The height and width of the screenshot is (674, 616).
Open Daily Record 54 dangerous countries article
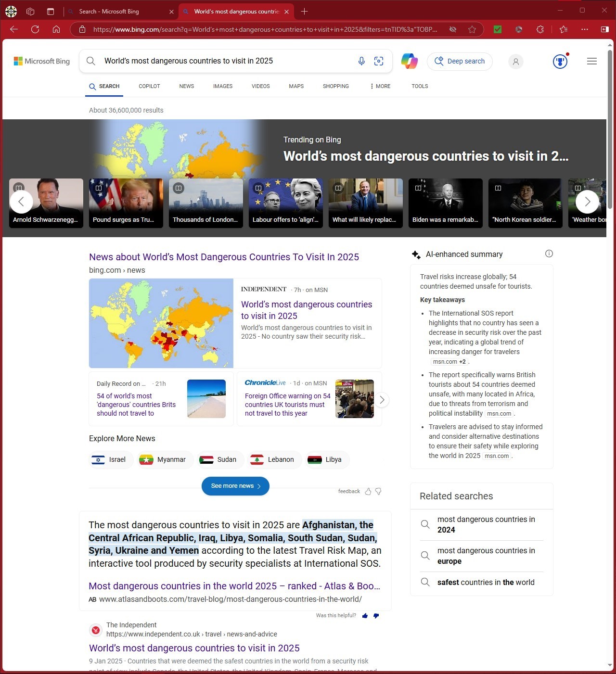click(x=136, y=405)
